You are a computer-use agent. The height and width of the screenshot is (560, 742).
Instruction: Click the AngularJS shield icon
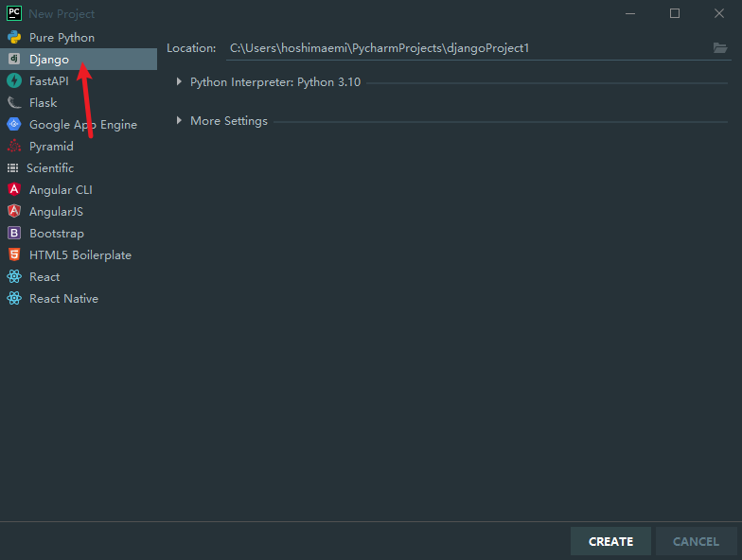[14, 211]
